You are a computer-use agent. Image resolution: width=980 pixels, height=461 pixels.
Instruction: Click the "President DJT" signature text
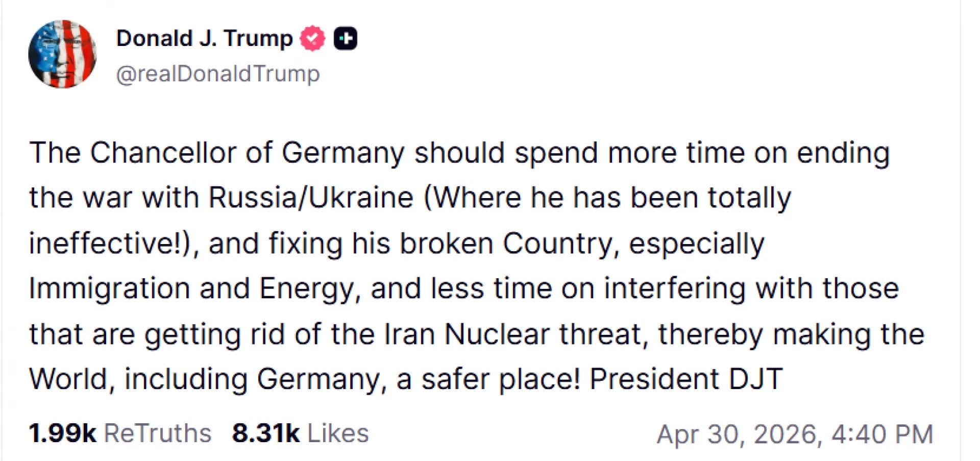[x=685, y=379]
